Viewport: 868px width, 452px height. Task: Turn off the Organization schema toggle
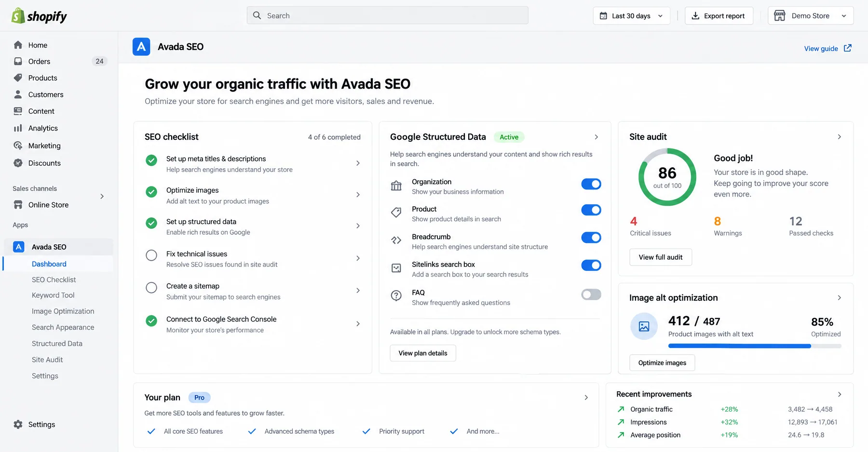(591, 184)
